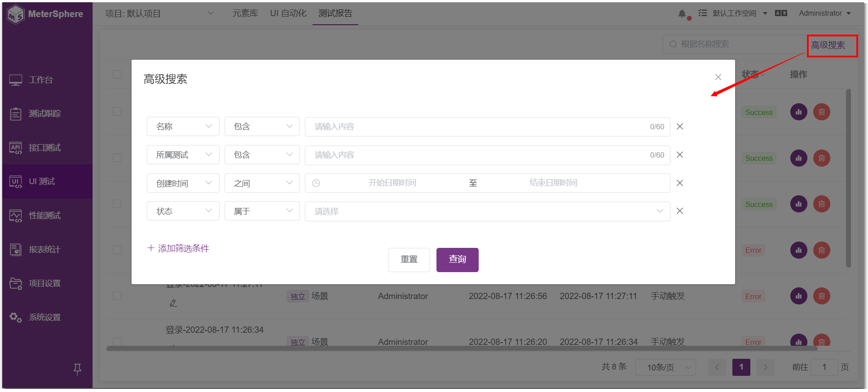Open 工作台 in the sidebar
The image size is (868, 392).
pyautogui.click(x=47, y=80)
